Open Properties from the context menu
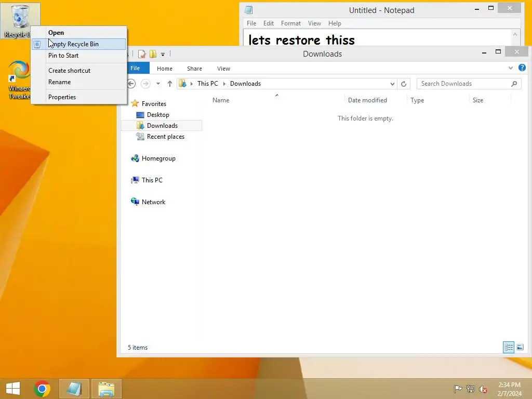532x399 pixels. point(62,97)
